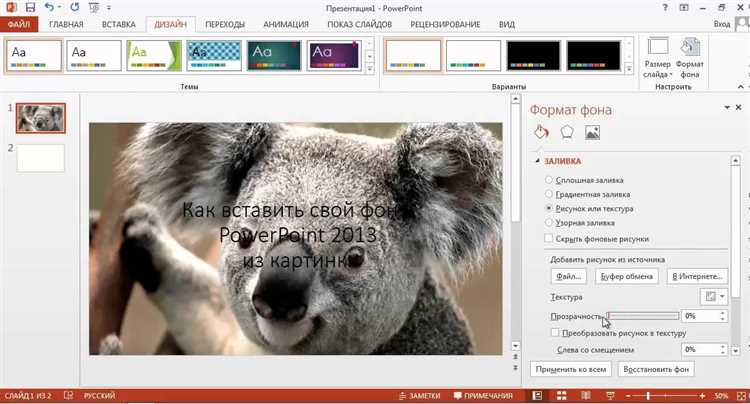Select Pattern fill (Узорная заливка) option
This screenshot has width=750, height=404.
coord(580,223)
